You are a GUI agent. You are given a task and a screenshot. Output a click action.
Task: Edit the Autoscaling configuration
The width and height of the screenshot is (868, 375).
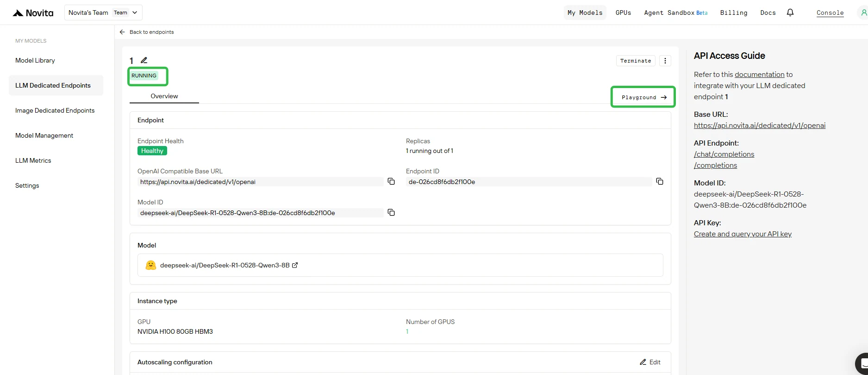[650, 362]
